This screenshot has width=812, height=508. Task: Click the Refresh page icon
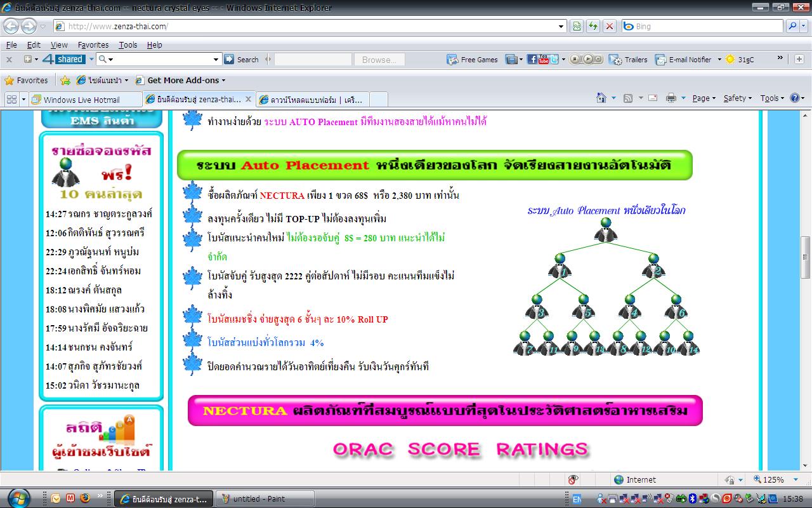pyautogui.click(x=593, y=26)
